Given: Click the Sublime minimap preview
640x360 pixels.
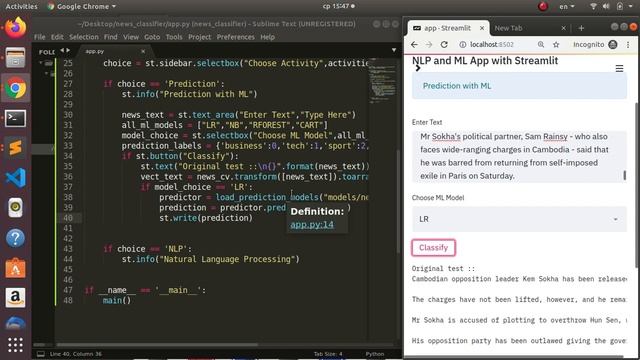Looking at the screenshot, I should 382,82.
